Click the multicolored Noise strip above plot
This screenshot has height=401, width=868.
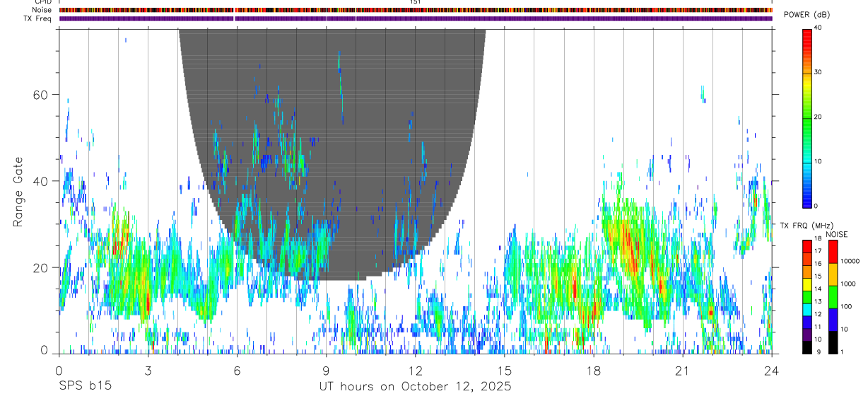point(416,11)
